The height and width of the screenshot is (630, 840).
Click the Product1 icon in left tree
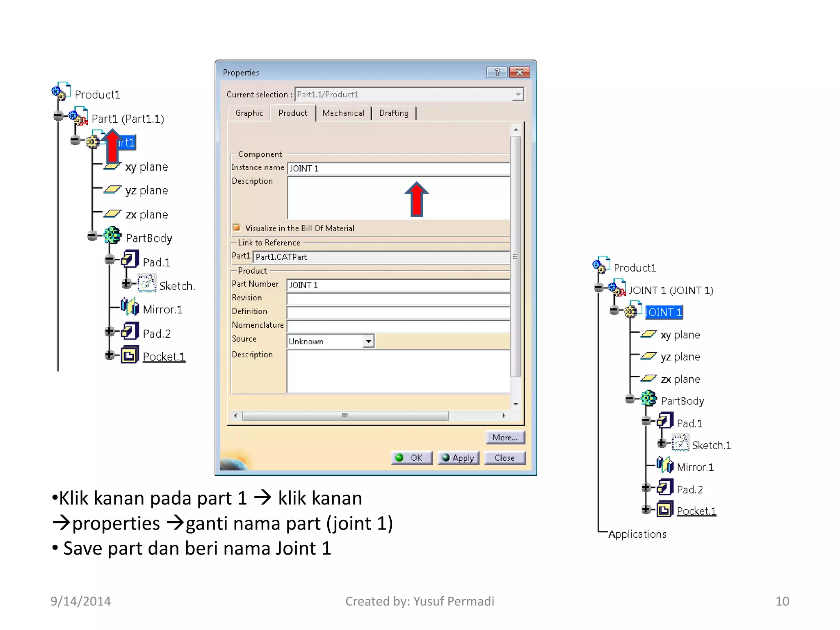tap(61, 91)
